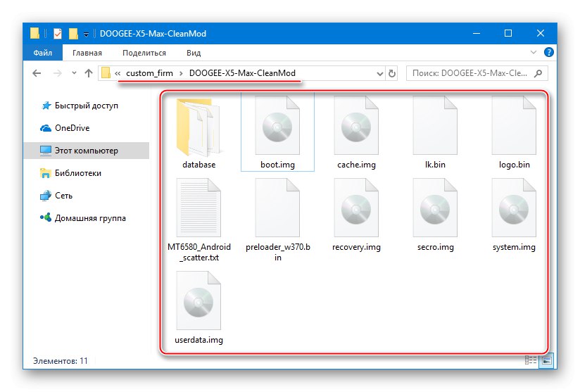Select the MT6580_Android_scatter.txt file icon

[x=198, y=208]
